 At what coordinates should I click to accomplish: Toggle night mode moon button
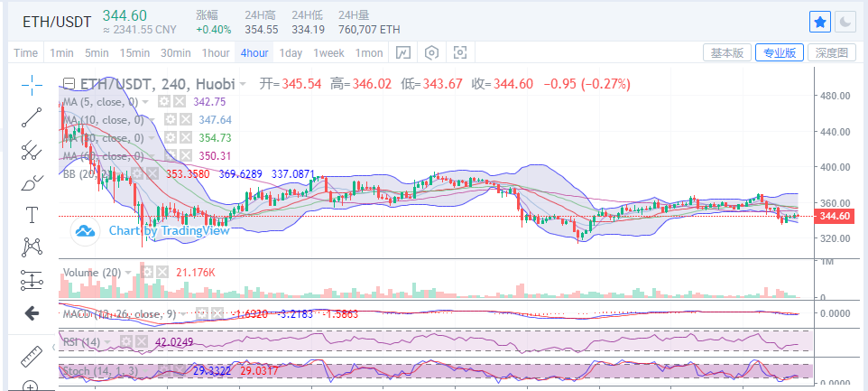tap(845, 22)
